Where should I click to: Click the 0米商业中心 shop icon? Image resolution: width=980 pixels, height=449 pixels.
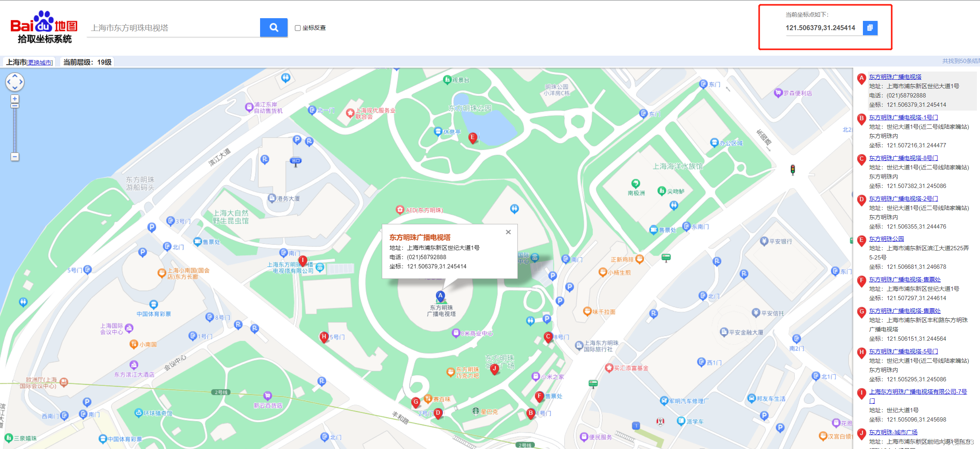[x=456, y=333]
